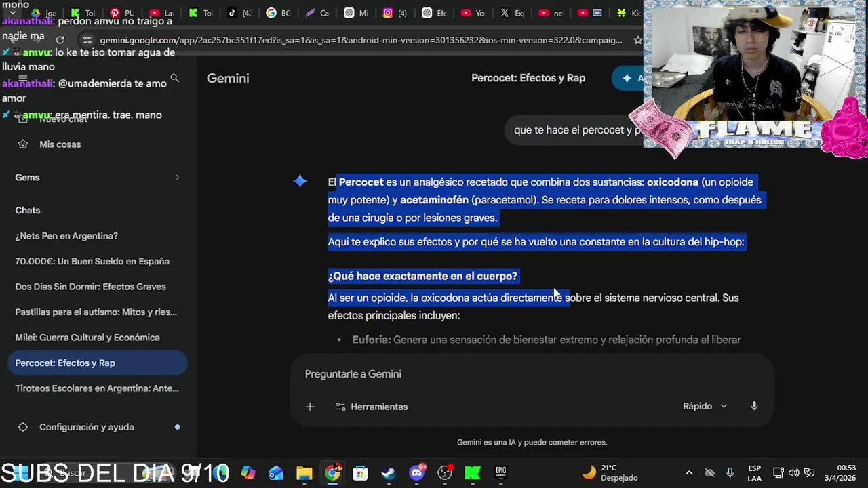Click the Chrome icon in the taskbar
Screen dimensions: 868x488
pyautogui.click(x=332, y=473)
